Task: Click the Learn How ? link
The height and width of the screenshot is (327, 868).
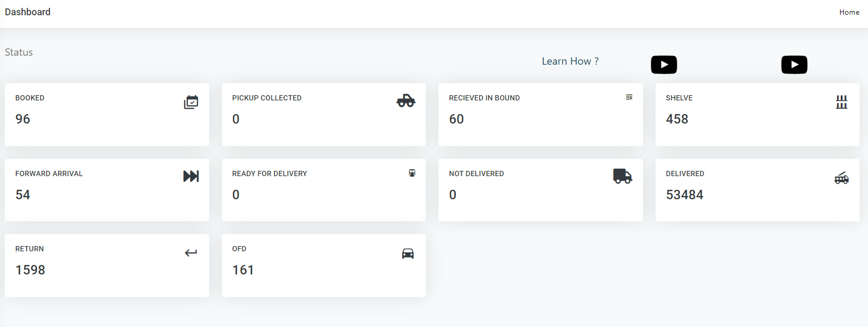Action: click(x=570, y=61)
